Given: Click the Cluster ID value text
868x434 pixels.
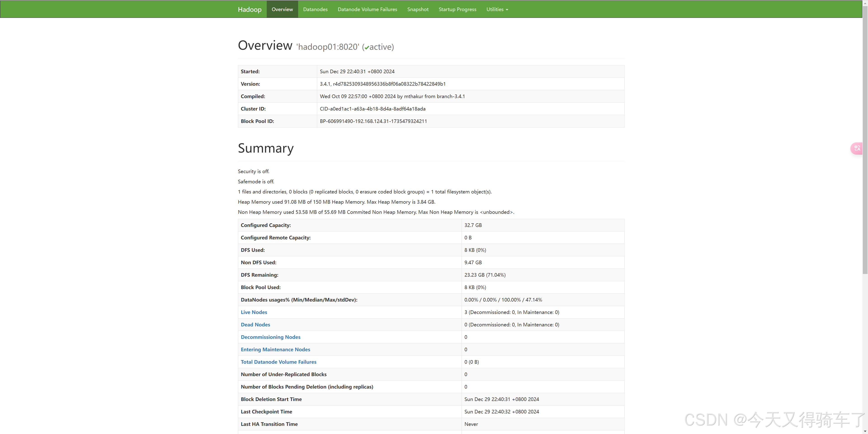Looking at the screenshot, I should (372, 109).
